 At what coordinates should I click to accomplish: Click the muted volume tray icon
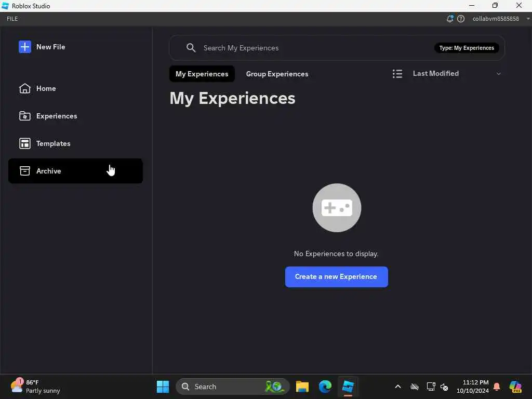pos(444,387)
